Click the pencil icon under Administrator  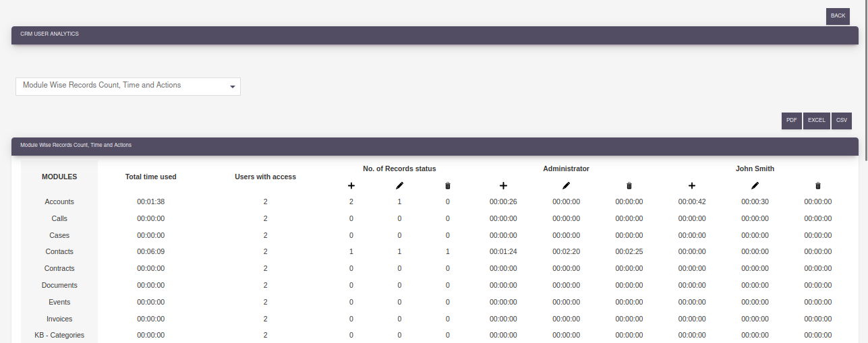tap(566, 186)
